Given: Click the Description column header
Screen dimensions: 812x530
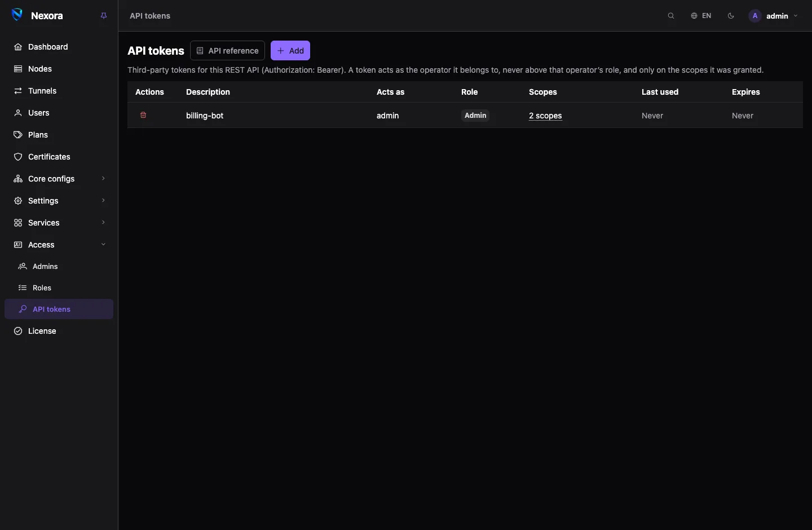Looking at the screenshot, I should pos(208,92).
